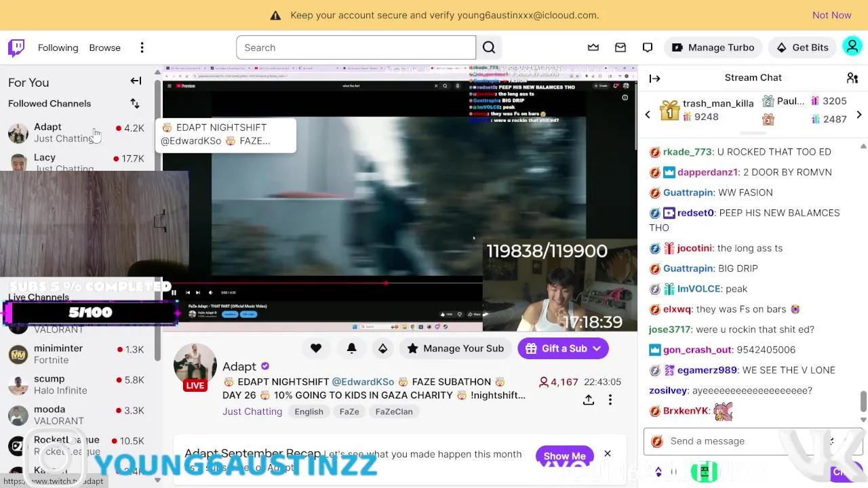Close the September Recap banner
Image resolution: width=868 pixels, height=488 pixels.
click(x=608, y=453)
